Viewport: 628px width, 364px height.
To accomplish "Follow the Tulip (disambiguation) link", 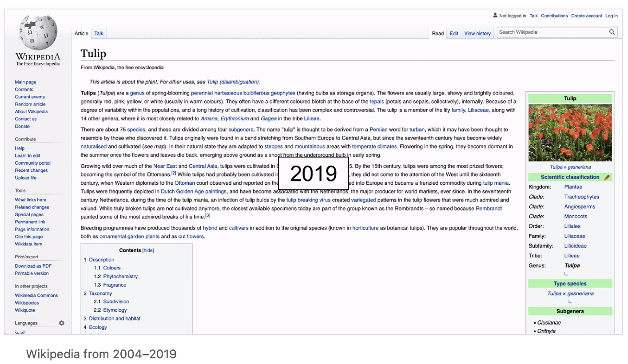I will click(233, 82).
